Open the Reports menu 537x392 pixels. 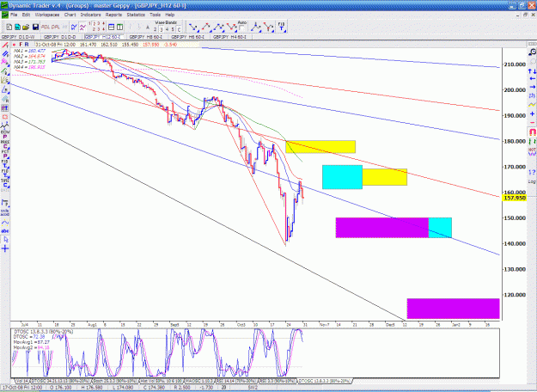coord(113,15)
